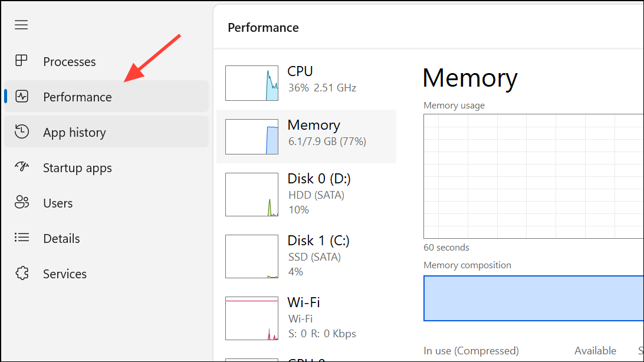The image size is (644, 362).
Task: Select the Users icon in the sidebar
Action: pos(21,202)
